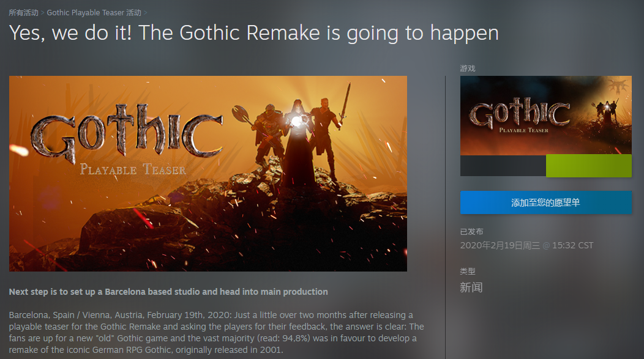Add the game via 添加至您的愿望单 button
Viewport: 644px width, 359px height.
click(x=545, y=202)
